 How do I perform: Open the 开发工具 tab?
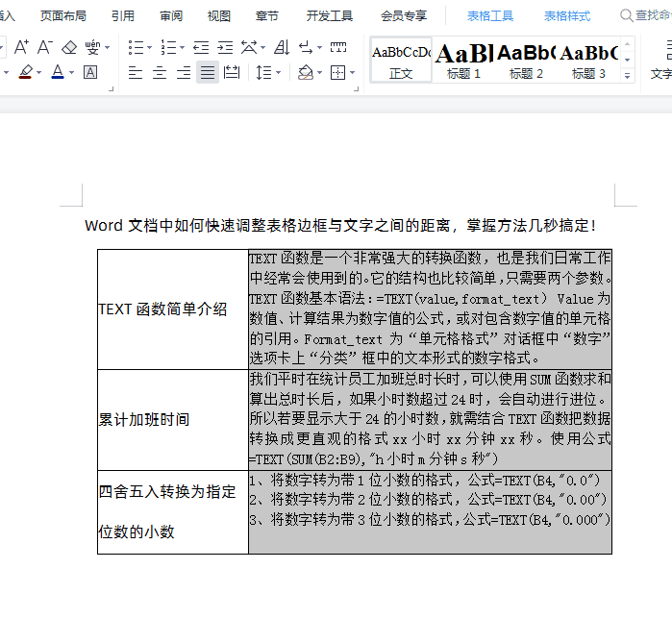coord(330,15)
